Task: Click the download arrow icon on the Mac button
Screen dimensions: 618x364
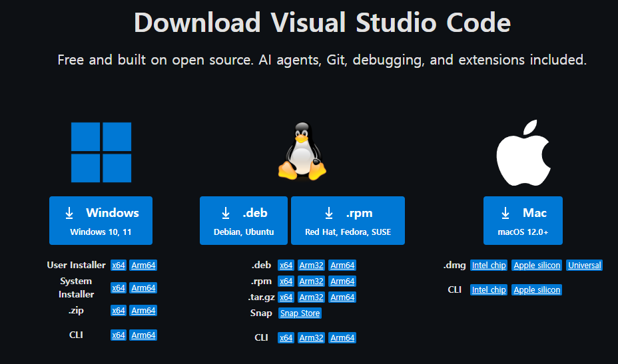Action: 505,213
